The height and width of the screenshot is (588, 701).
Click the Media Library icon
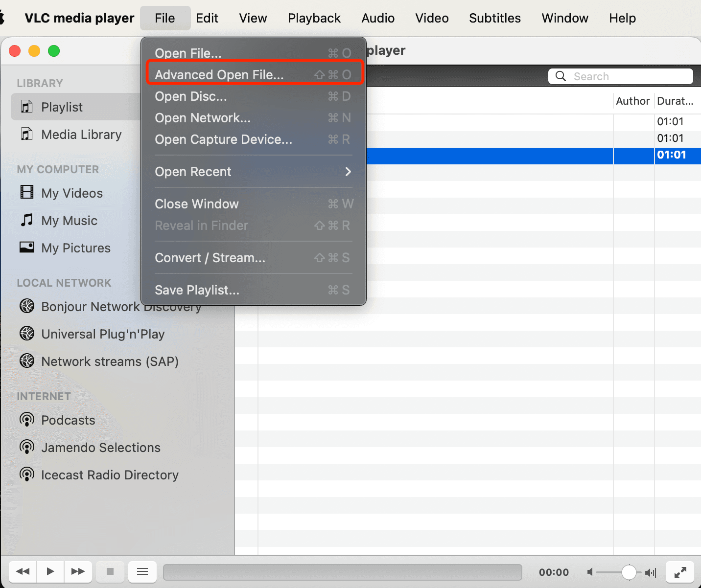(x=27, y=134)
